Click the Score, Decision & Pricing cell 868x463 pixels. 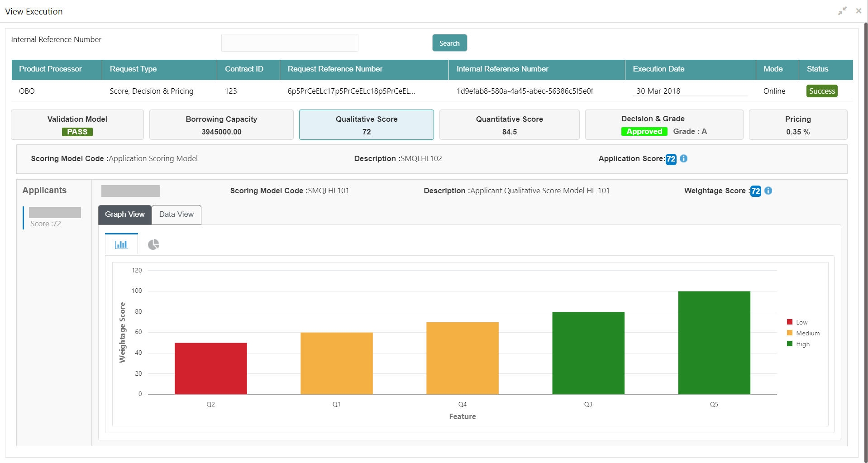coord(152,91)
